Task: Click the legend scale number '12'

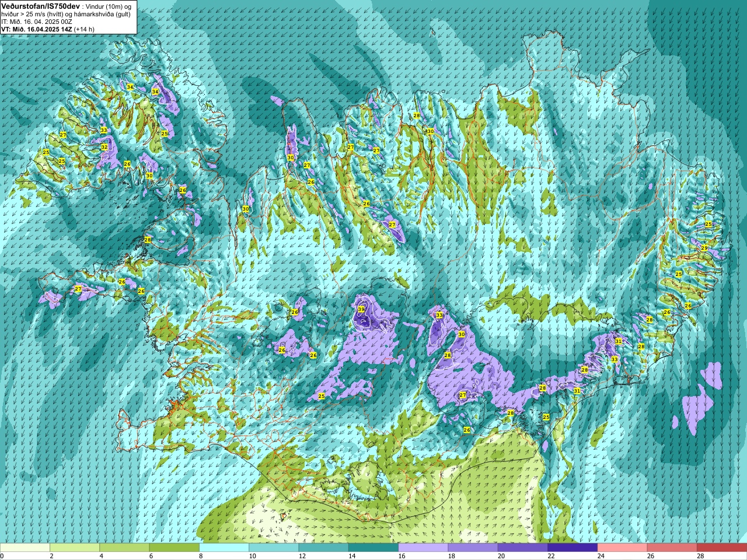Action: 302,556
